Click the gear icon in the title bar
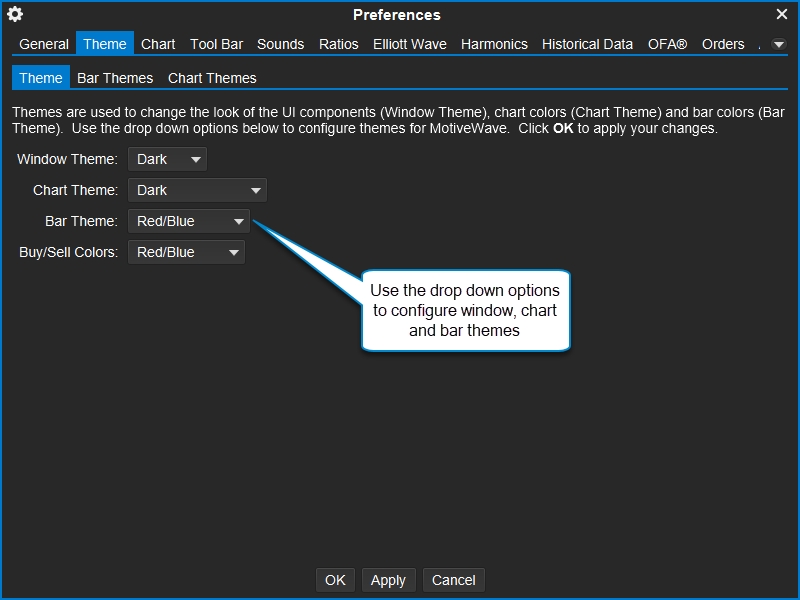 point(15,14)
